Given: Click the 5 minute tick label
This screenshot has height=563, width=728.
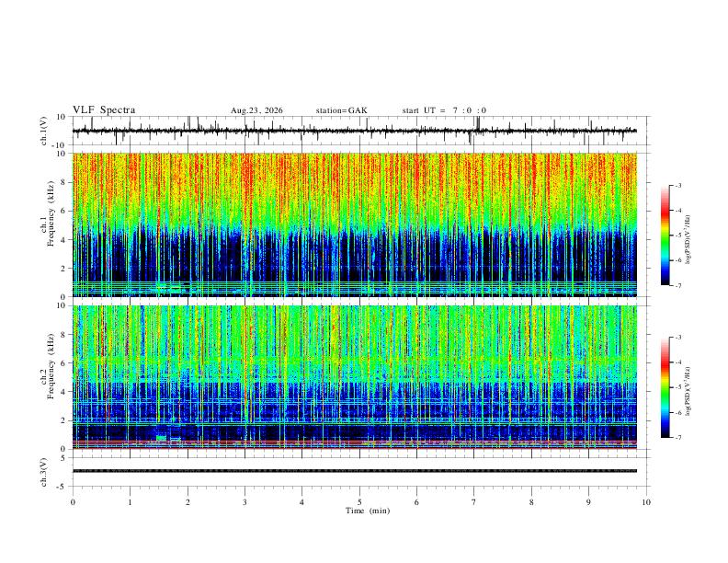Looking at the screenshot, I should [x=359, y=502].
